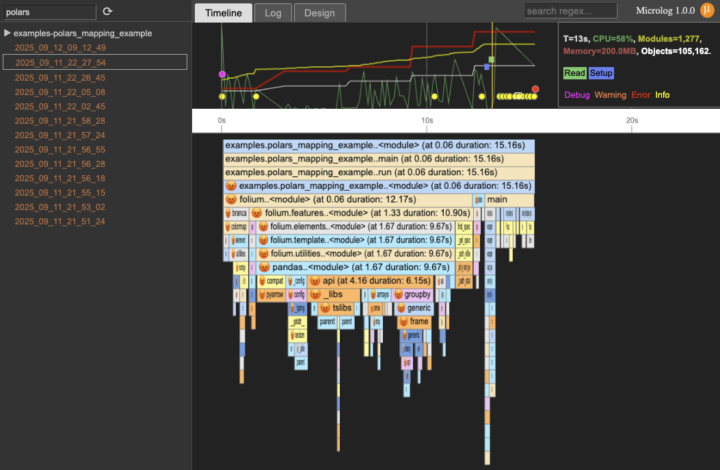Click the angry face icon on folium.utilities bar
Screen dimensions: 720x470
pyautogui.click(x=264, y=253)
